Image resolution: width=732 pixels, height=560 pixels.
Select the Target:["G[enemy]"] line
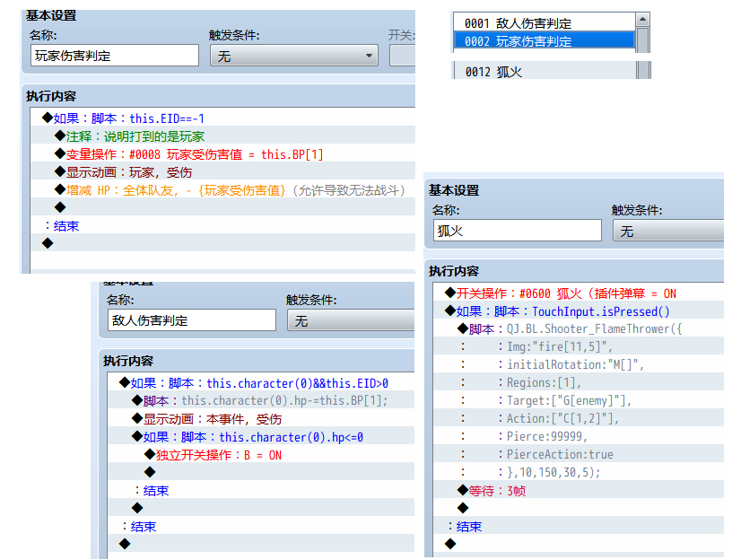pyautogui.click(x=579, y=400)
